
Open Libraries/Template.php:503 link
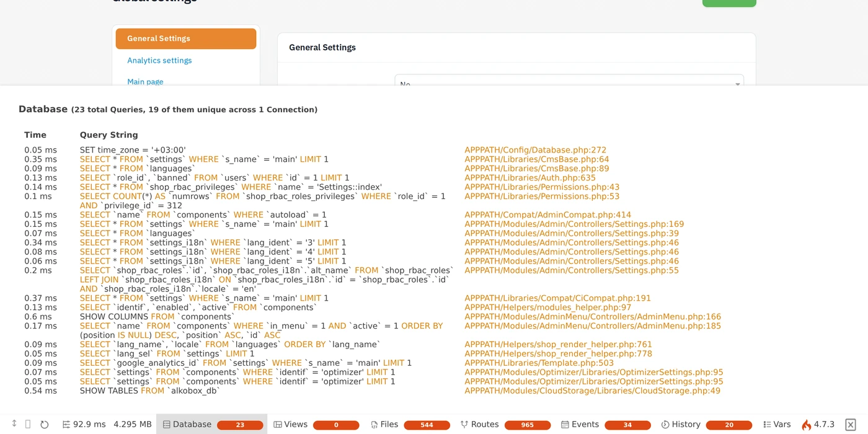[539, 363]
